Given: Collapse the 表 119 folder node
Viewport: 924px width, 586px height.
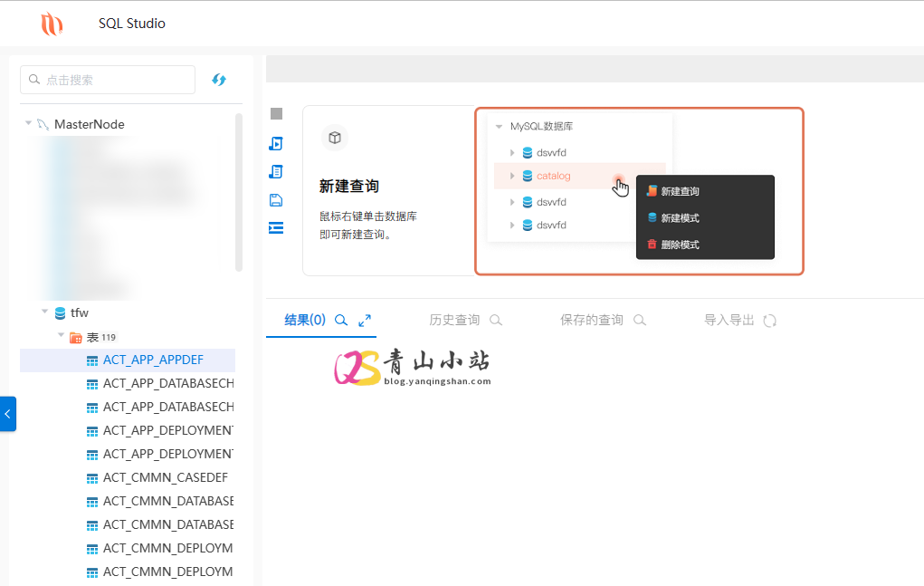Looking at the screenshot, I should [61, 335].
